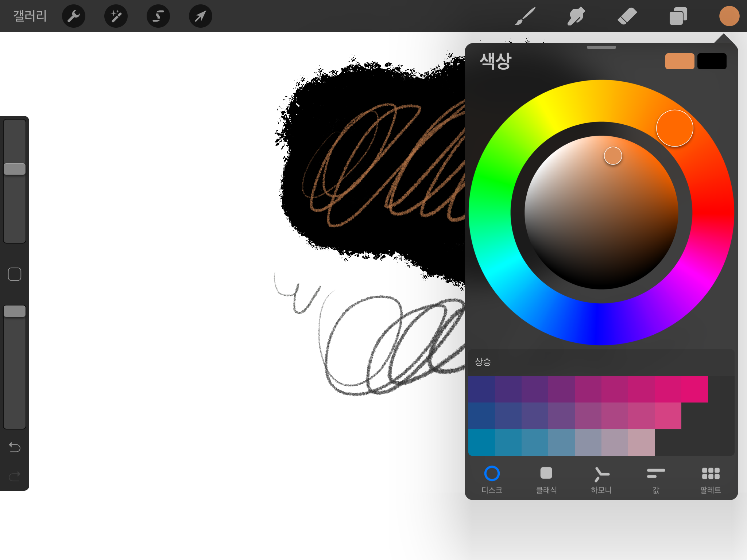Select the Selection S tool
This screenshot has height=560, width=747.
point(158,16)
